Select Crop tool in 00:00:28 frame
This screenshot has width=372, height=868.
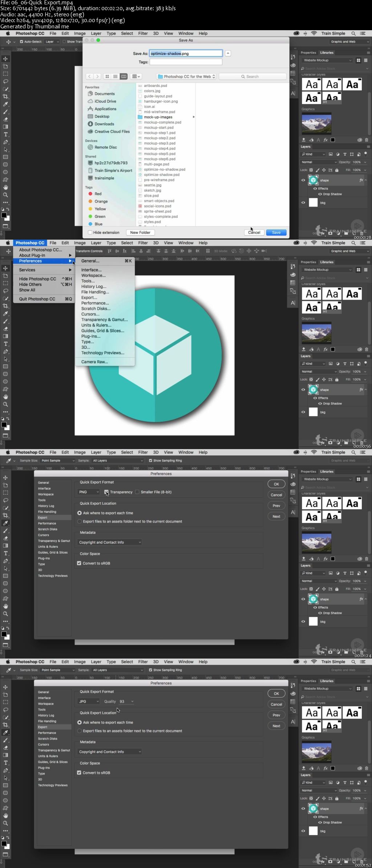coord(5,96)
